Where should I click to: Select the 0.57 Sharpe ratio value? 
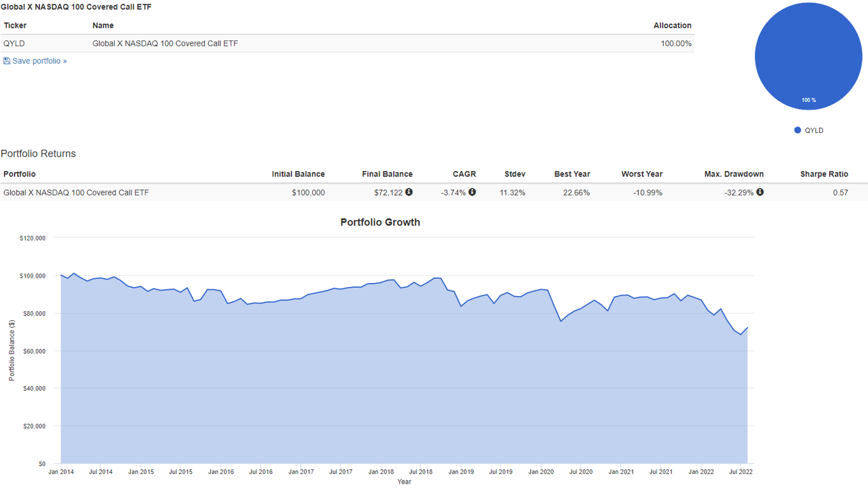(x=840, y=193)
